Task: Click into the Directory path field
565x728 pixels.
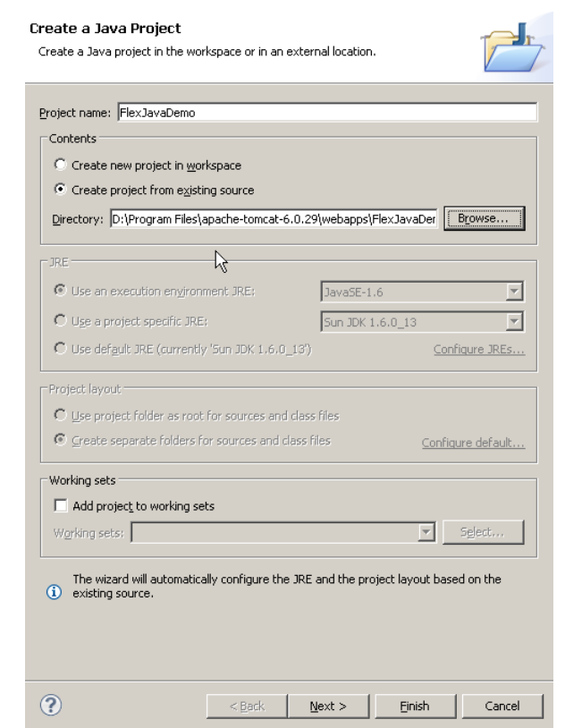Action: [x=274, y=219]
